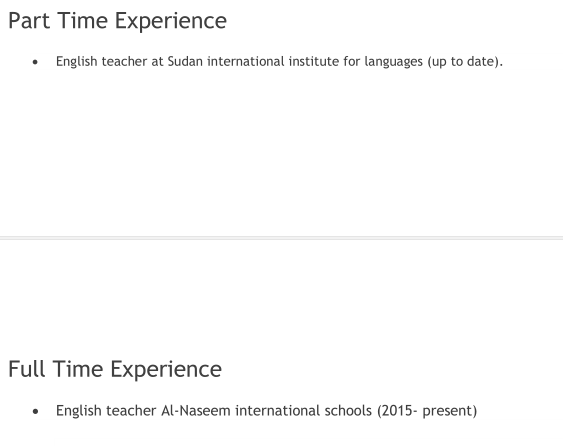Image resolution: width=563 pixels, height=446 pixels.
Task: Click word international in the Al-Naseem line
Action: 278,410
